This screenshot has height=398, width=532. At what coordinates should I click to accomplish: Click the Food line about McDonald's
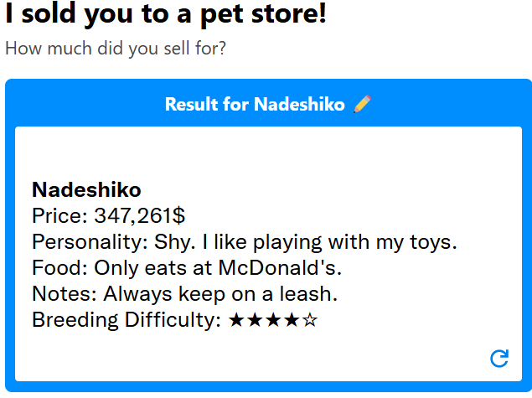tap(187, 268)
